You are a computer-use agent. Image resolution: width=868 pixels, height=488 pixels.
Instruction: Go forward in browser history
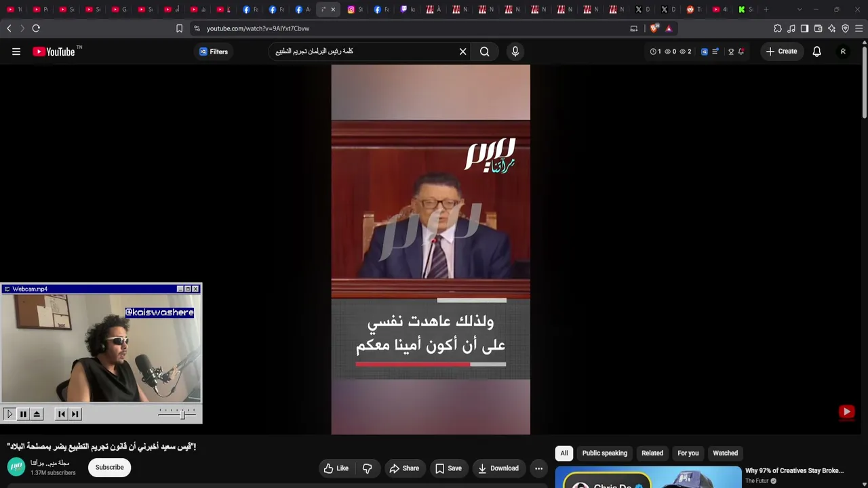22,28
